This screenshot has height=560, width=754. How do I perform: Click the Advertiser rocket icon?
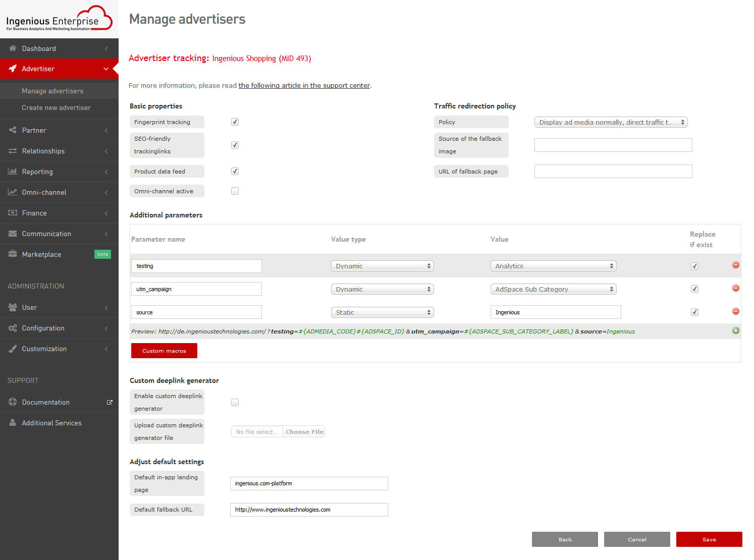[13, 69]
